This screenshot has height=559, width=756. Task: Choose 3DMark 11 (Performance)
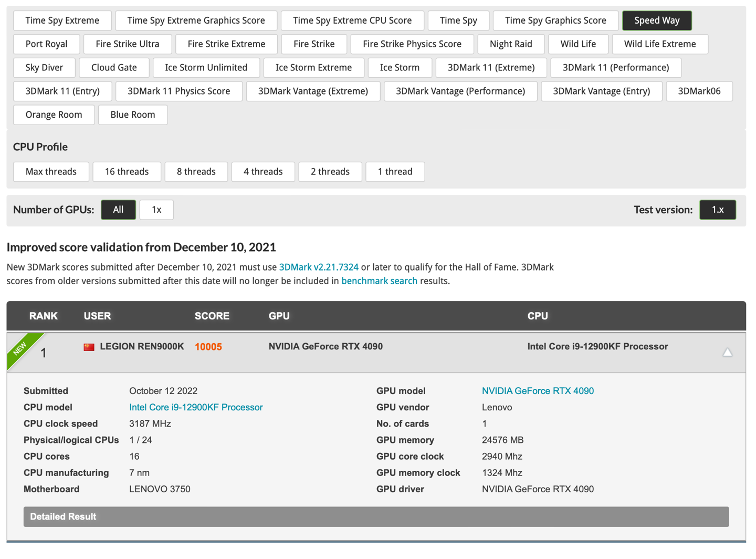(x=616, y=68)
